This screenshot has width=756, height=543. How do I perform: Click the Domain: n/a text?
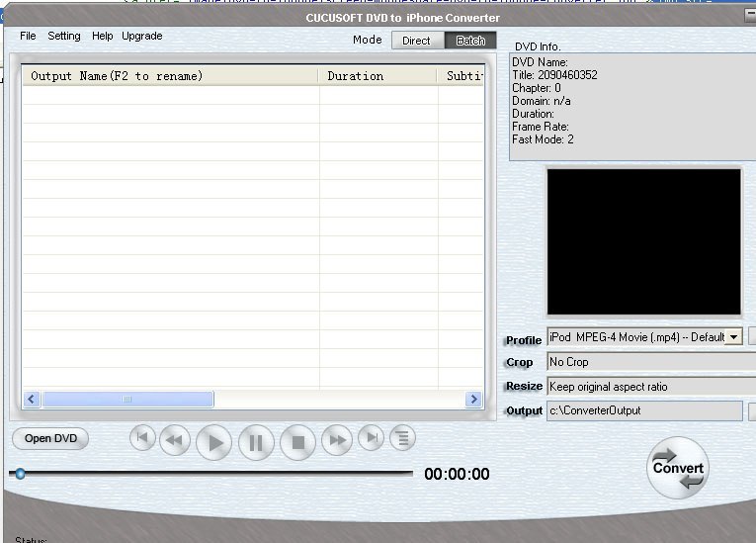pyautogui.click(x=542, y=101)
